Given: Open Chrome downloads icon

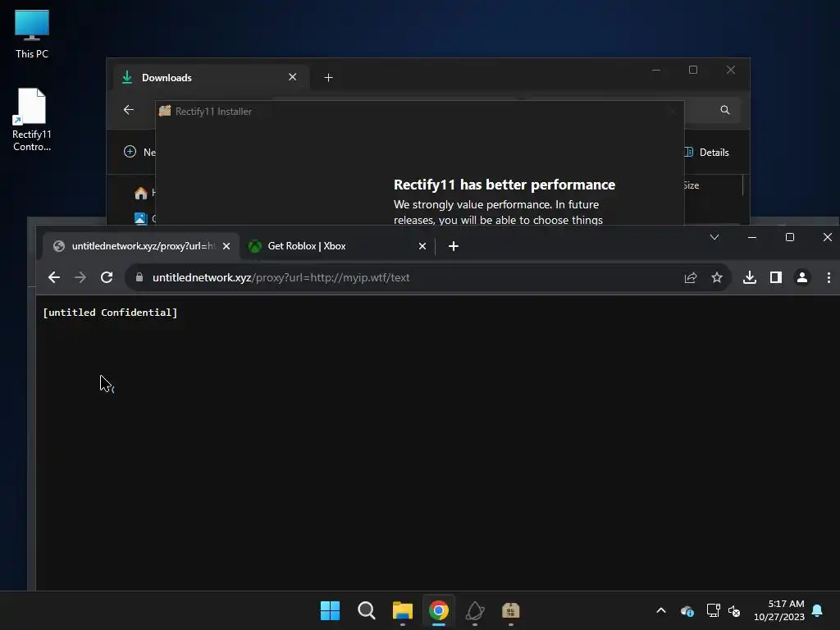Looking at the screenshot, I should 750,277.
